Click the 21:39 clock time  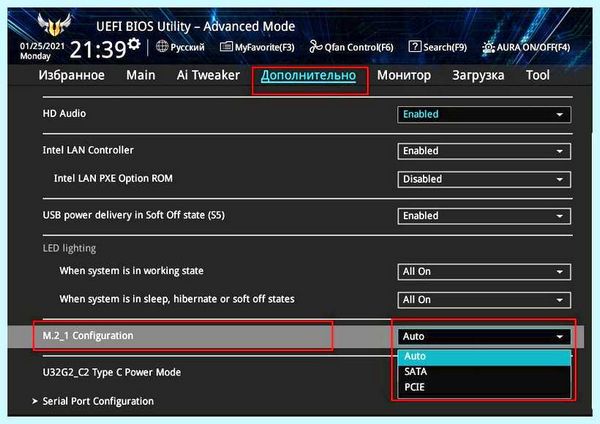click(x=98, y=50)
